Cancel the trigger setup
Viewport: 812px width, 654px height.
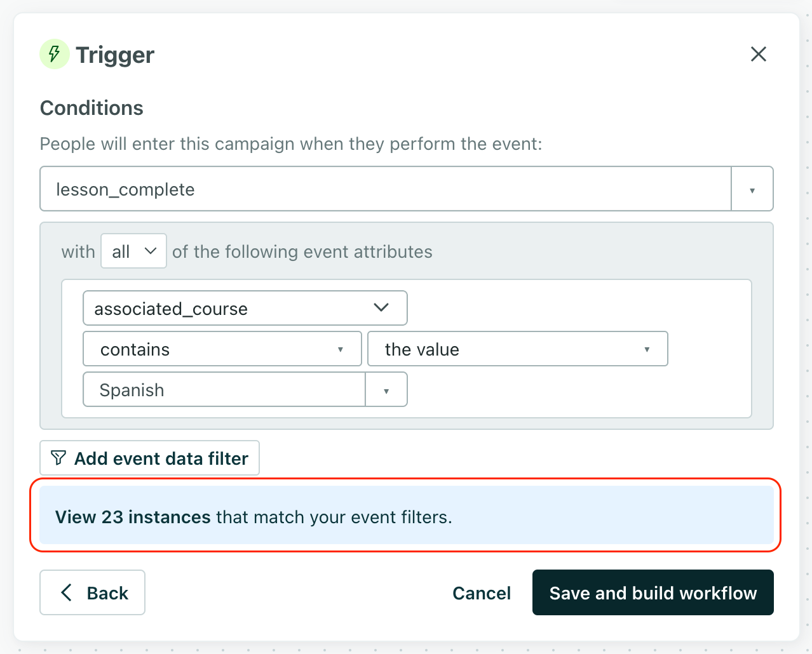[481, 593]
